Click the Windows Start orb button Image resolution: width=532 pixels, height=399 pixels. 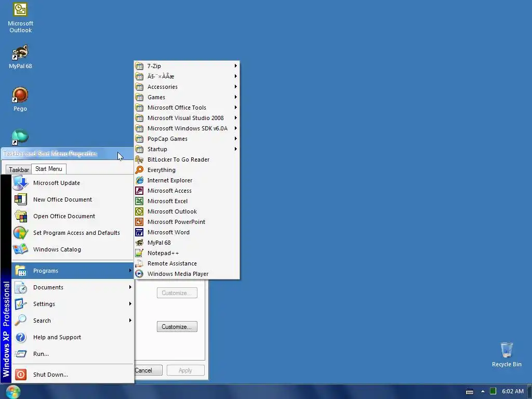click(x=13, y=392)
